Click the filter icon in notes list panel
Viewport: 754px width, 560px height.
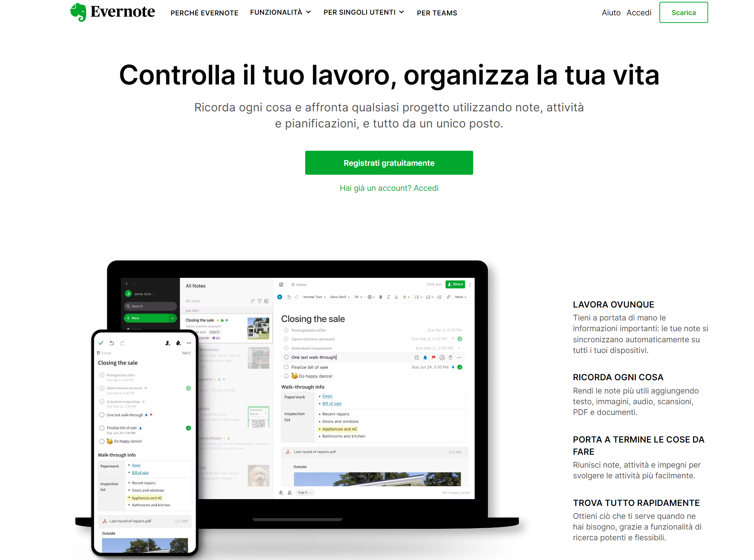click(x=259, y=300)
